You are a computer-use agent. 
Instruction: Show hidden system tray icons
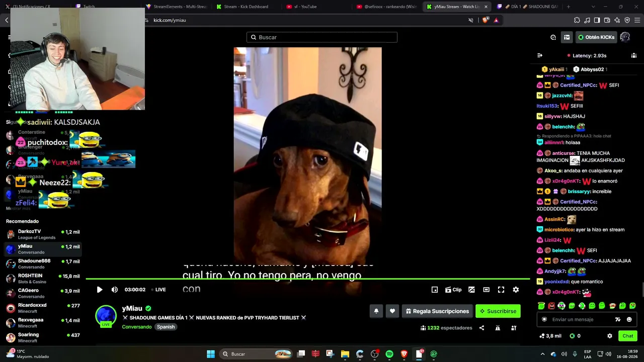tap(542, 354)
